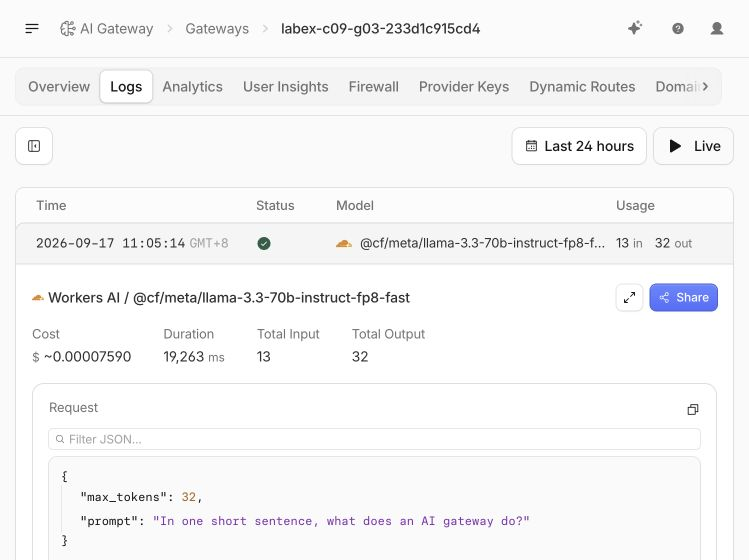Switch to the Analytics tab
749x560 pixels.
tap(193, 86)
